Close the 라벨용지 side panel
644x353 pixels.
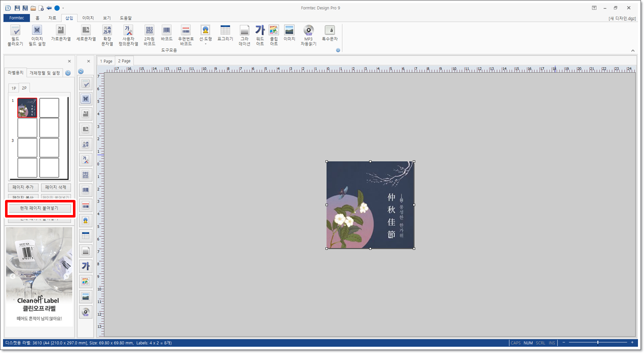[69, 61]
